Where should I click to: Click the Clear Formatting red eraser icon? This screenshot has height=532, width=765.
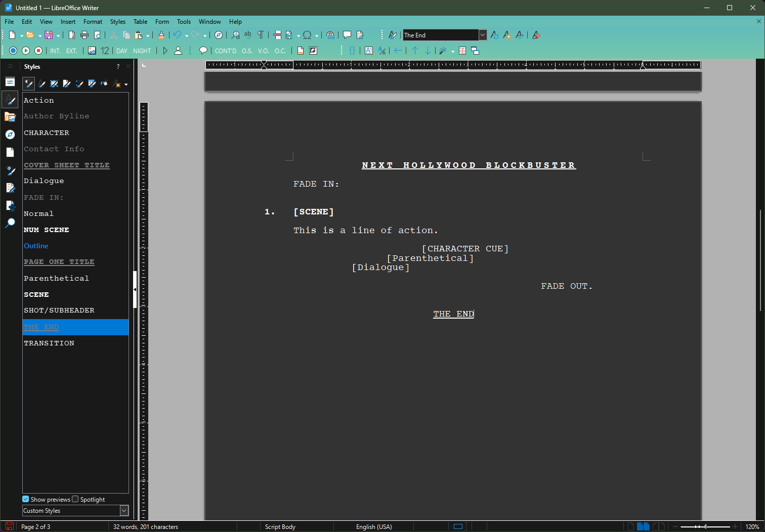(x=536, y=35)
